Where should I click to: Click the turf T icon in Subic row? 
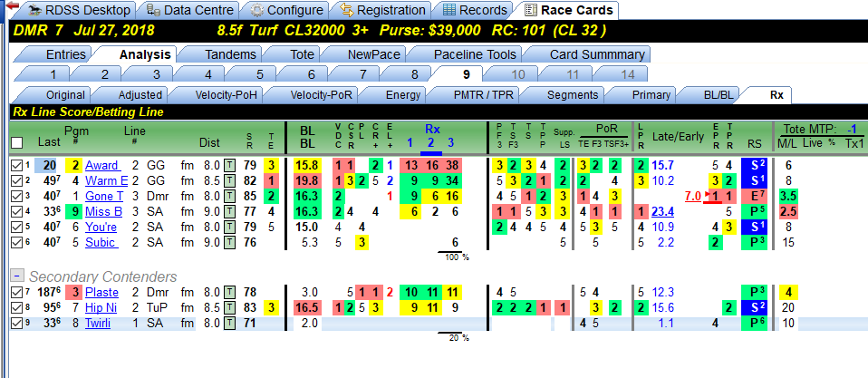[x=229, y=242]
